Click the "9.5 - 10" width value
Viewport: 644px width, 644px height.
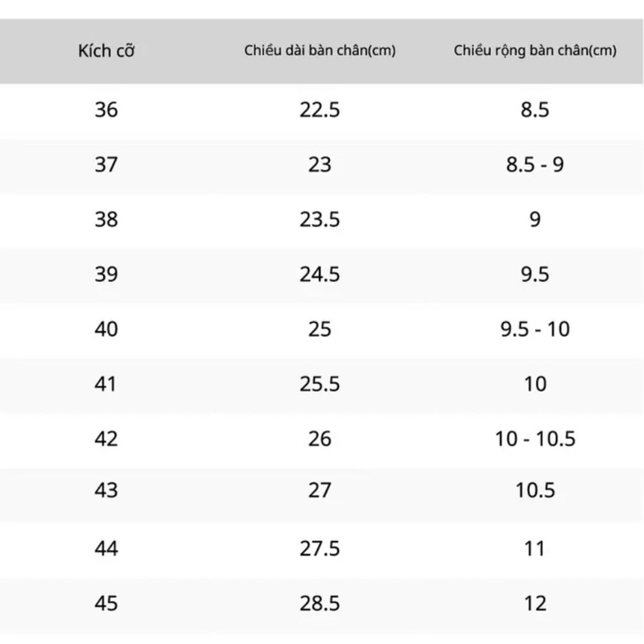(535, 329)
